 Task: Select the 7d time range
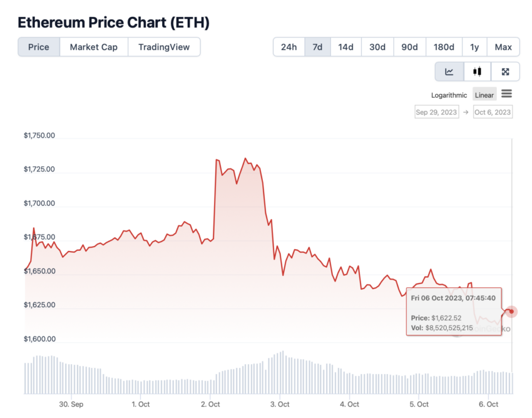pos(317,47)
